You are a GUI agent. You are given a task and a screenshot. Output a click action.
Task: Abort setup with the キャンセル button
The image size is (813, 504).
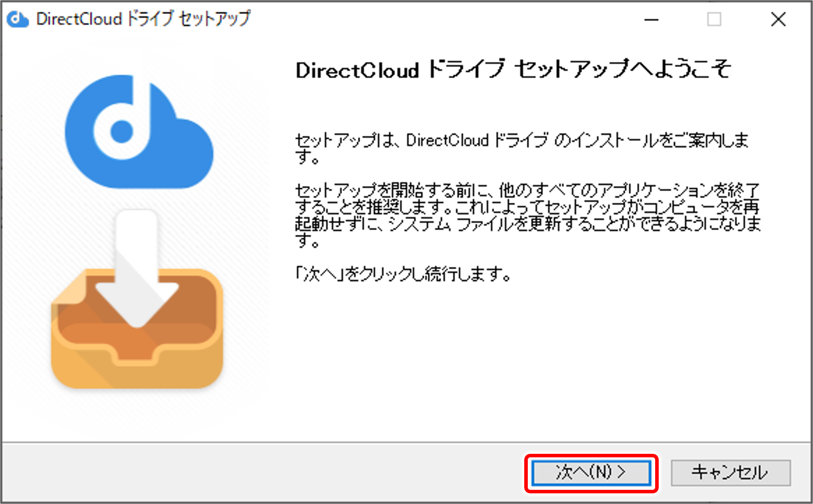point(729,473)
